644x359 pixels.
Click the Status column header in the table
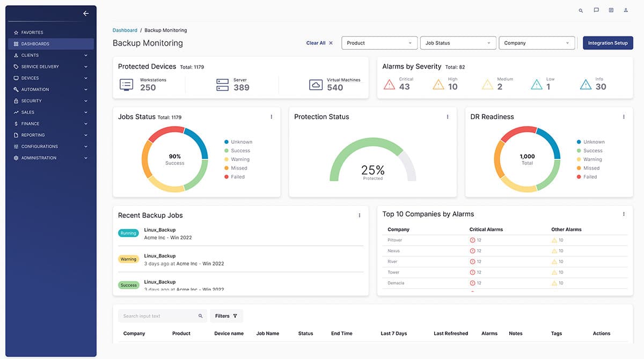[x=305, y=333]
